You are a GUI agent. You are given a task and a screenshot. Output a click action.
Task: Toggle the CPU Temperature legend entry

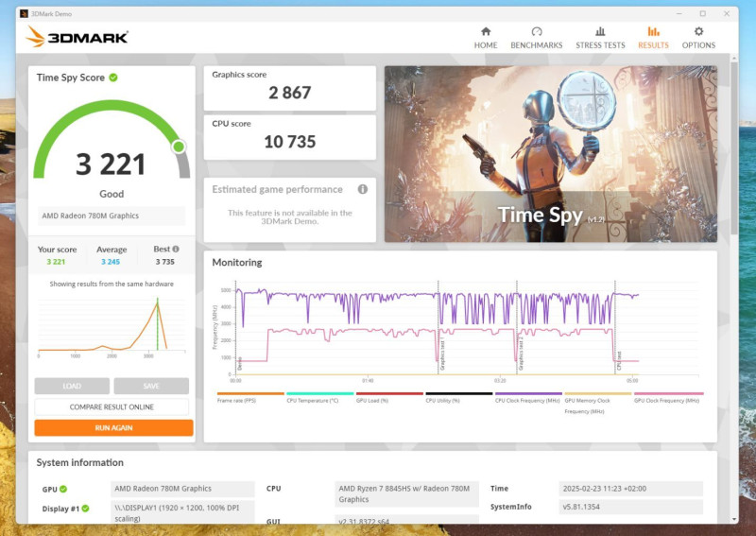tap(319, 398)
